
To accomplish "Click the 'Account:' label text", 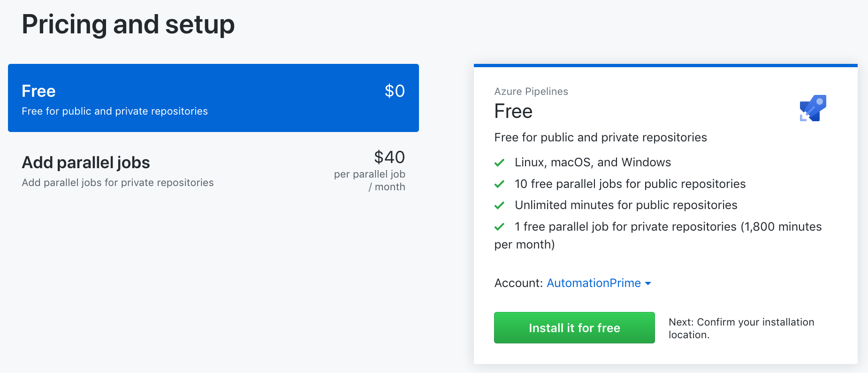I will tap(518, 283).
